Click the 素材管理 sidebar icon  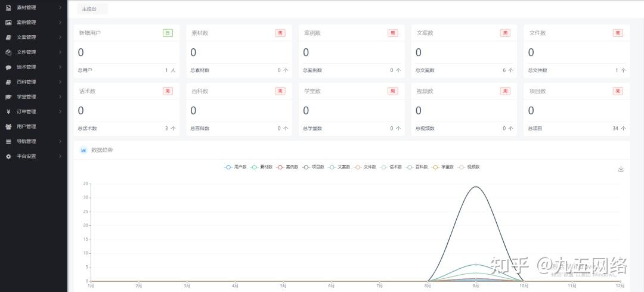point(8,7)
